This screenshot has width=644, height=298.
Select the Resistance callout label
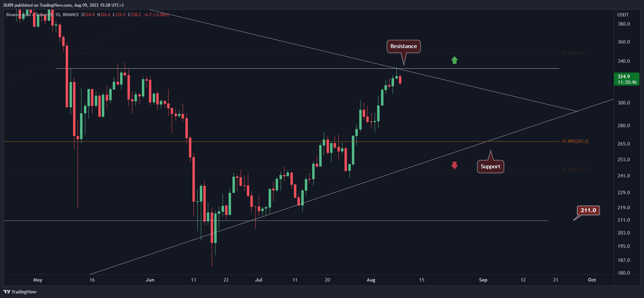pos(404,46)
